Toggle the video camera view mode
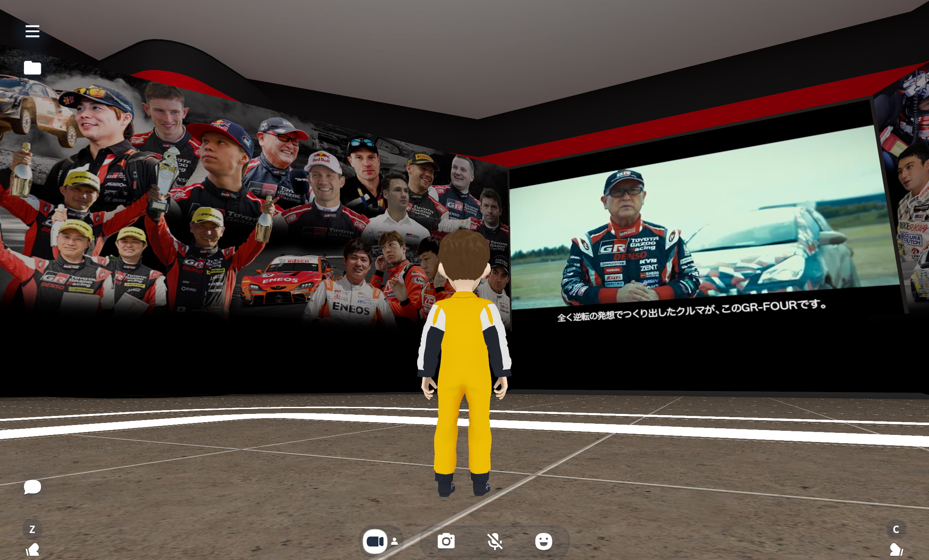This screenshot has height=560, width=929. pos(375,541)
